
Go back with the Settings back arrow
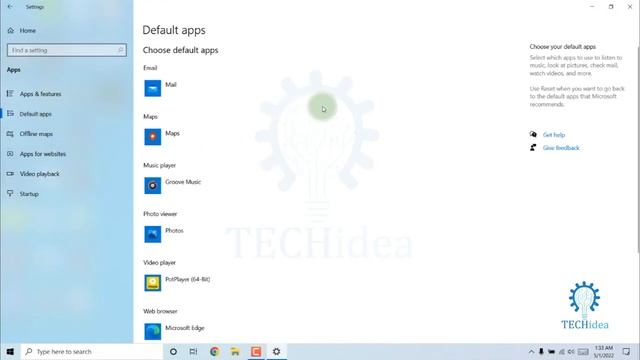(x=10, y=7)
